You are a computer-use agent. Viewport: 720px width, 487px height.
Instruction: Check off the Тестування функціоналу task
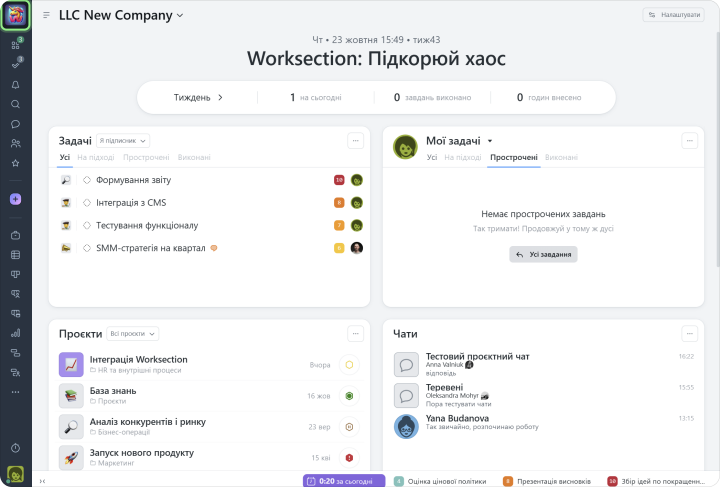click(87, 225)
